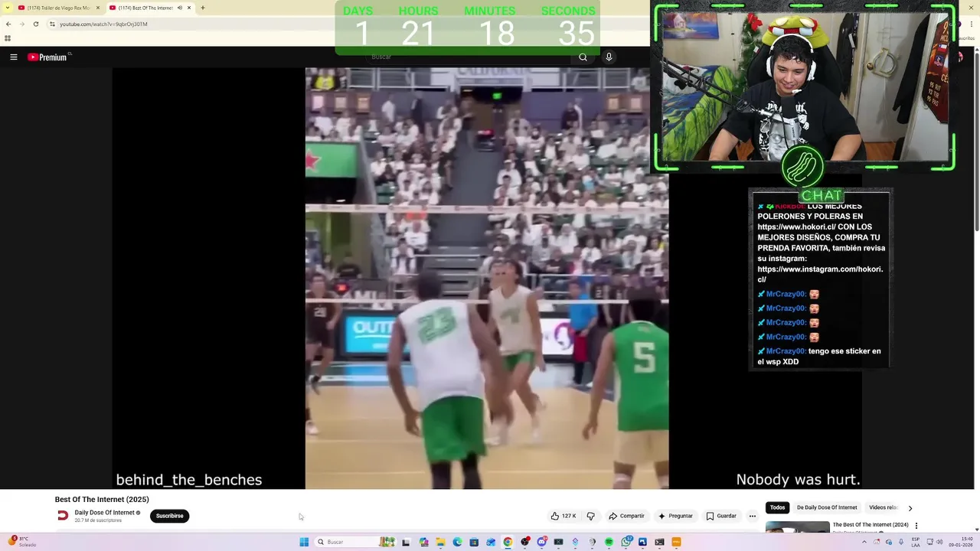The height and width of the screenshot is (551, 980).
Task: Open Task View on the taskbar
Action: (x=406, y=542)
